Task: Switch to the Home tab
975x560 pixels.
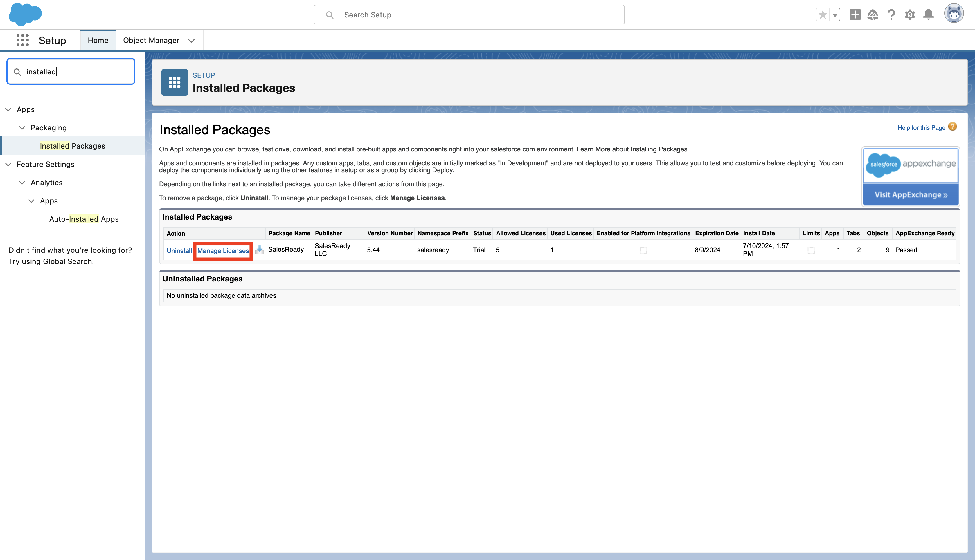Action: tap(98, 40)
